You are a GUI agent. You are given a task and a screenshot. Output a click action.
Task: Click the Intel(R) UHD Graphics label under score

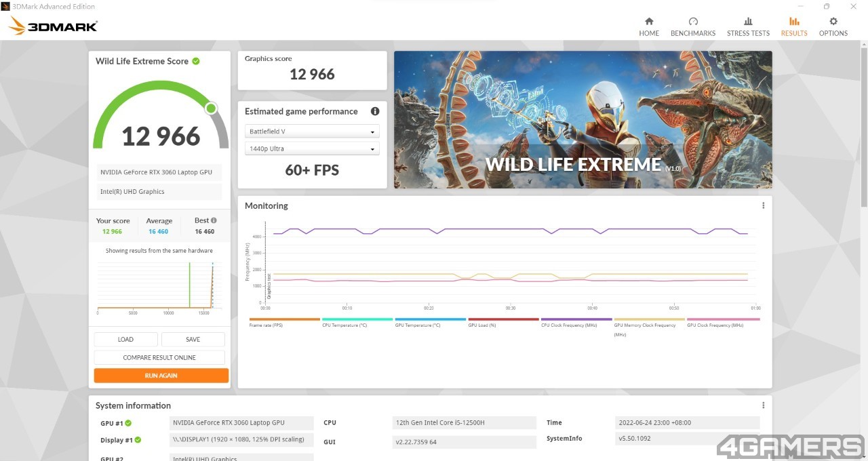158,192
